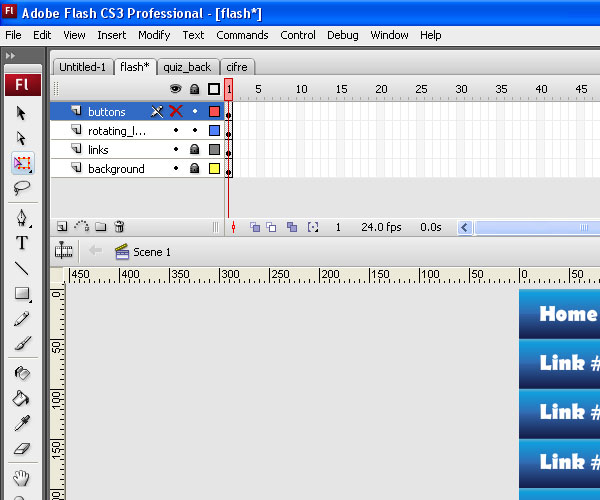Screen dimensions: 600x500
Task: Click the Home button on stage
Action: (x=559, y=314)
